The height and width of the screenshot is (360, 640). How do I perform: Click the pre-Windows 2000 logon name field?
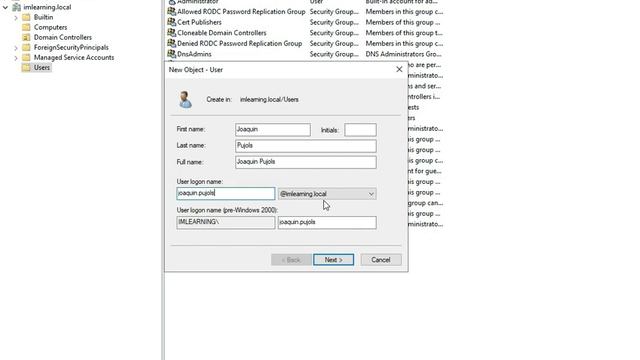(x=327, y=222)
